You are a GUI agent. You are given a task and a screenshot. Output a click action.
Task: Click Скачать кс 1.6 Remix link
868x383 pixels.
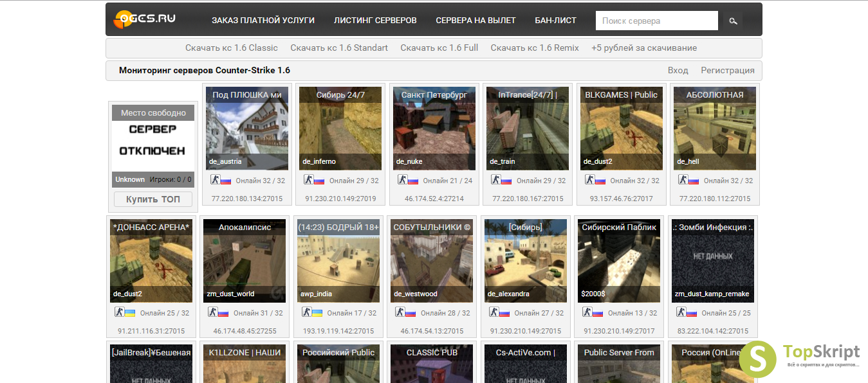(535, 48)
